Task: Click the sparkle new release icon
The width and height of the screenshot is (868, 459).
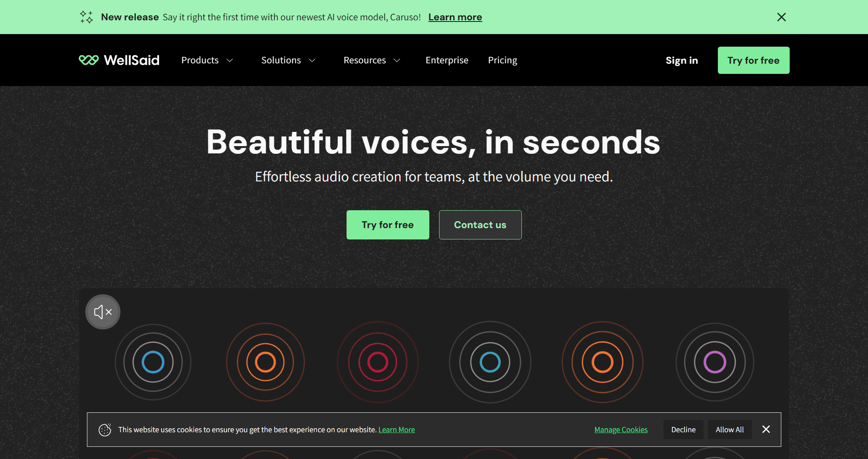Action: [x=86, y=17]
